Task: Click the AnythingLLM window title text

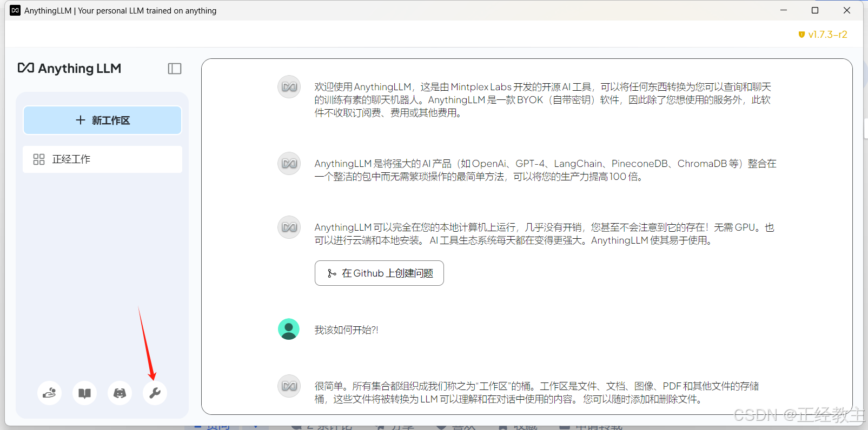Action: point(120,11)
